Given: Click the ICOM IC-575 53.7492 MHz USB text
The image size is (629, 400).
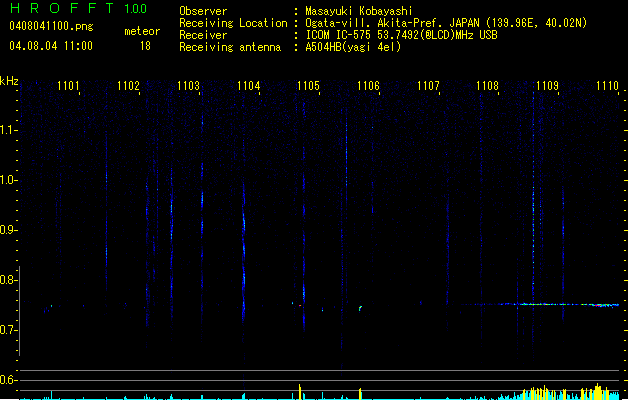Looking at the screenshot, I should pos(401,35).
